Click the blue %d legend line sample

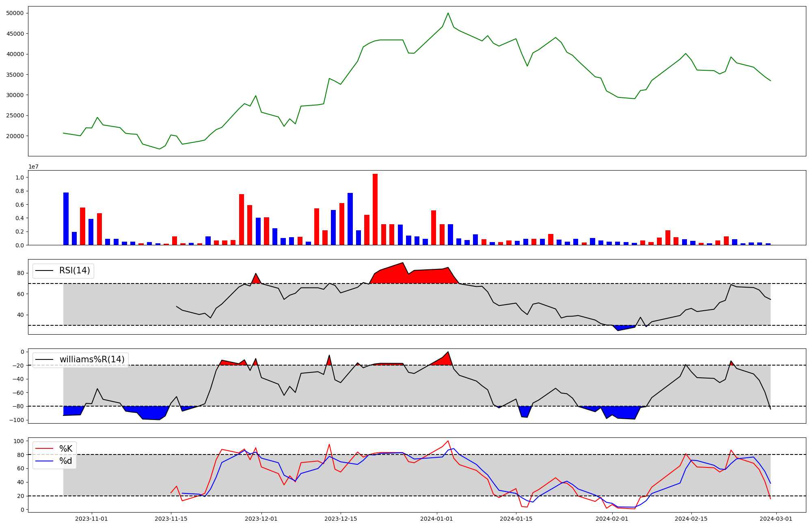point(44,461)
